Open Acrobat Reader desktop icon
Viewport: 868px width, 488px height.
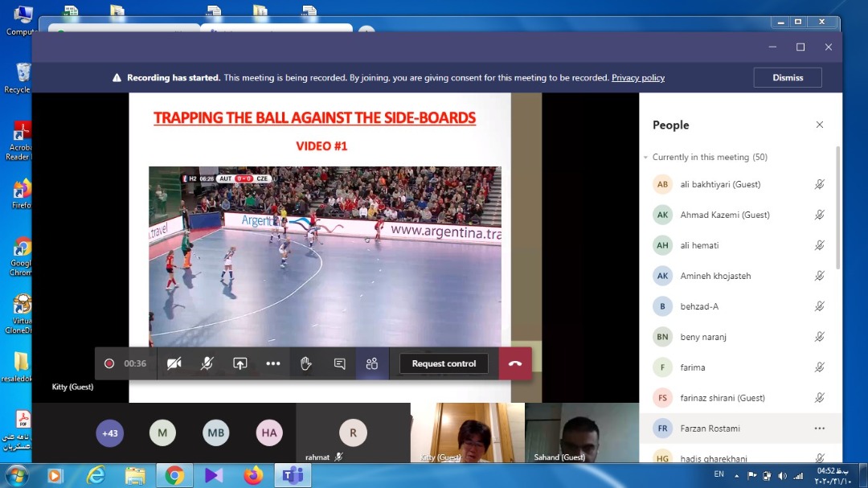pyautogui.click(x=18, y=141)
